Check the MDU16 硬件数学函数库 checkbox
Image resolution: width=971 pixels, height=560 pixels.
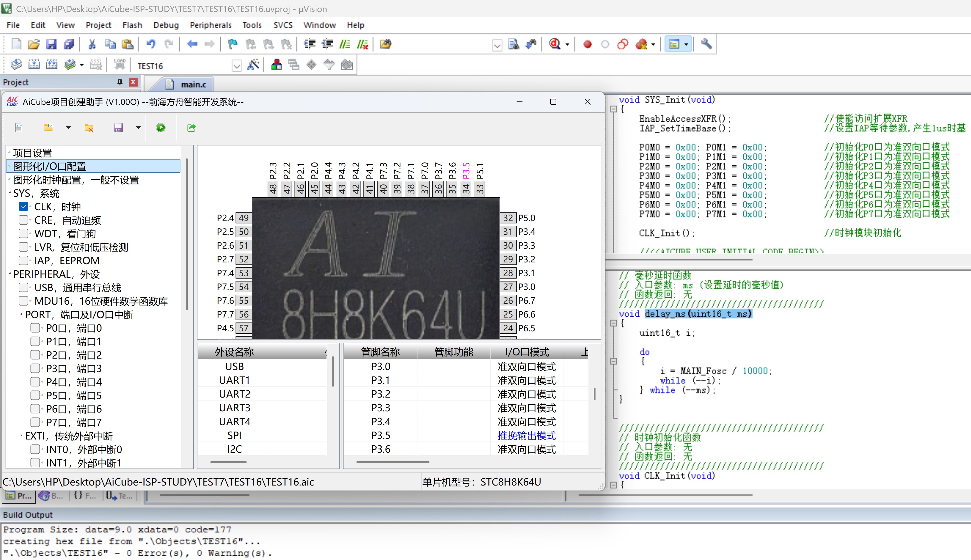[23, 301]
